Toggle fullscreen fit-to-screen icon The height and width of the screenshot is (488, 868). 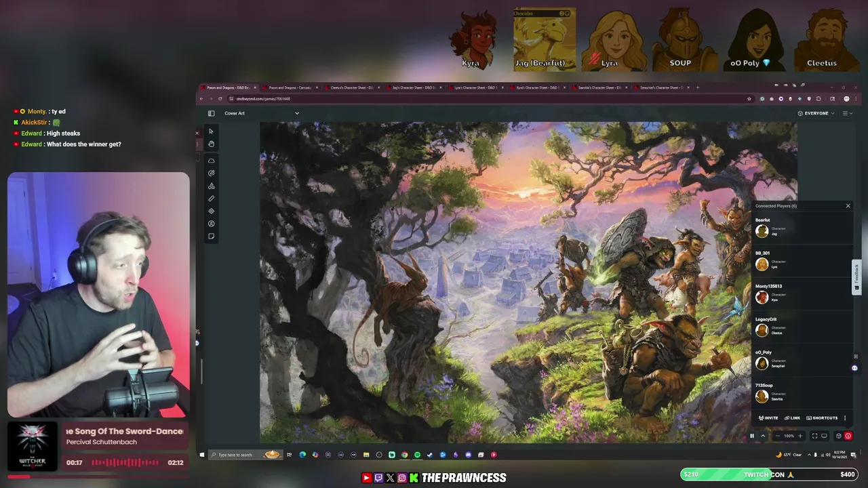[814, 436]
